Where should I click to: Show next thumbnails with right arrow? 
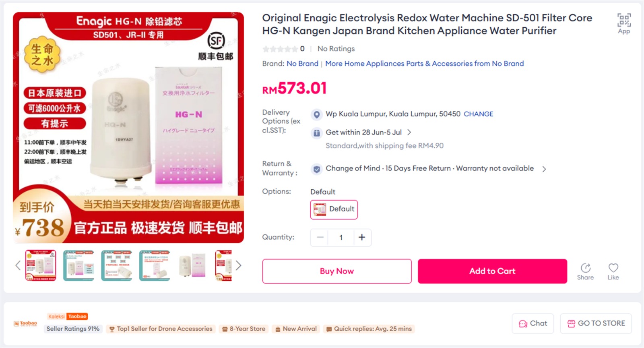click(x=238, y=265)
